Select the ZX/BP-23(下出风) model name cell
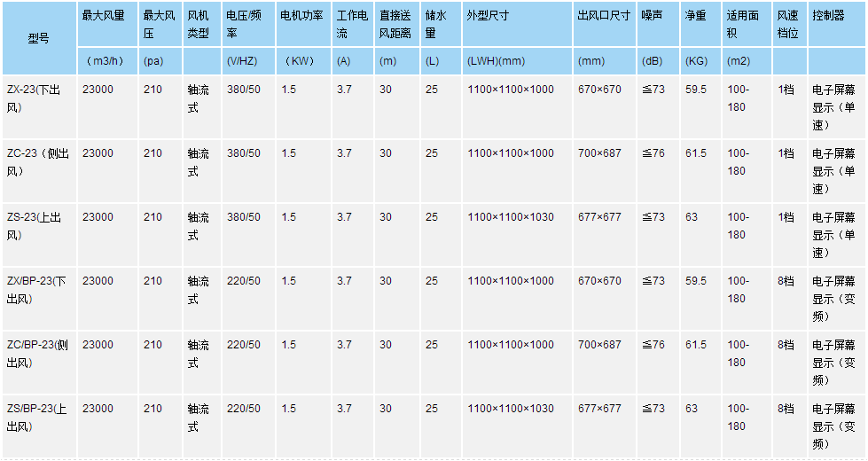The image size is (868, 461). coord(37,290)
